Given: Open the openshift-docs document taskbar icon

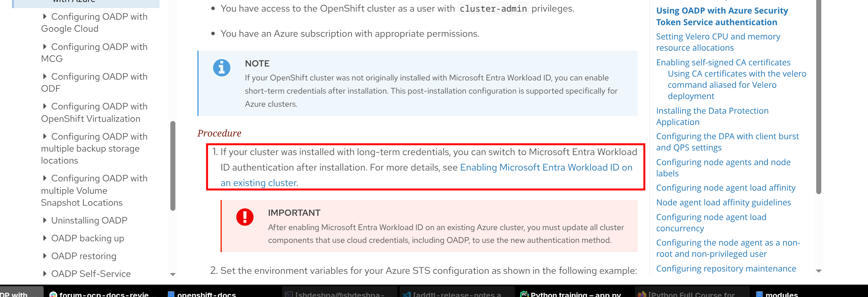Looking at the screenshot, I should click(171, 294).
